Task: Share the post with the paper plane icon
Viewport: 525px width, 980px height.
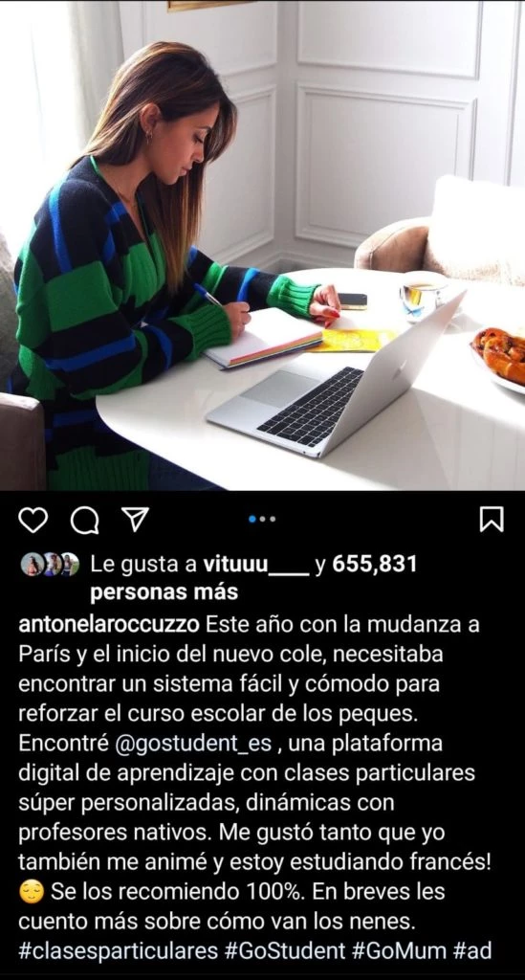Action: click(134, 519)
